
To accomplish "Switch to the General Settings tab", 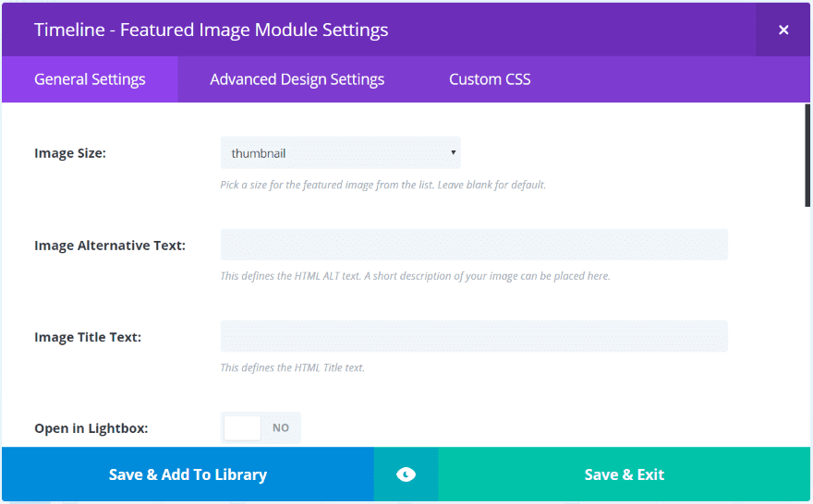I will (90, 79).
